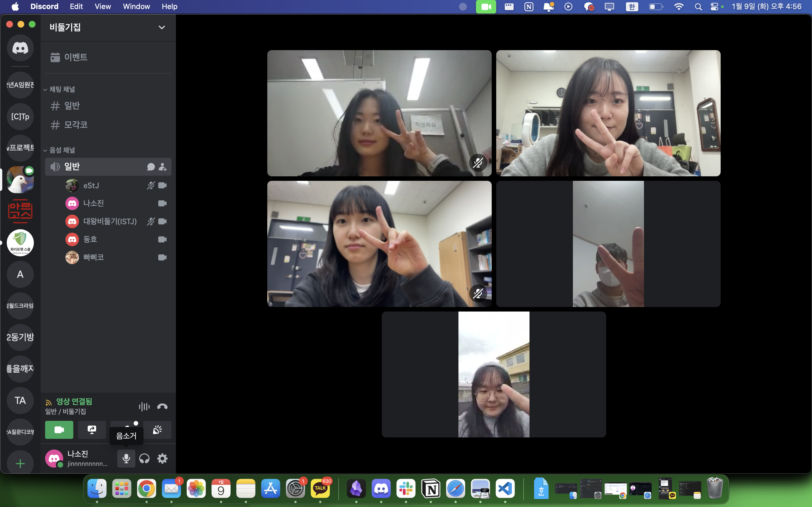Viewport: 812px width, 507px height.
Task: Open the Window menu in menu bar
Action: coord(136,6)
